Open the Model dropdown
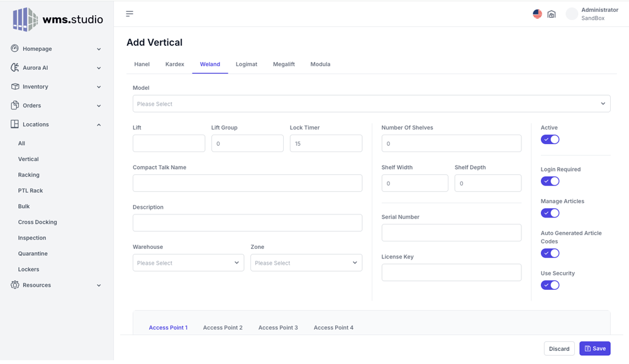The height and width of the screenshot is (364, 629). 371,104
